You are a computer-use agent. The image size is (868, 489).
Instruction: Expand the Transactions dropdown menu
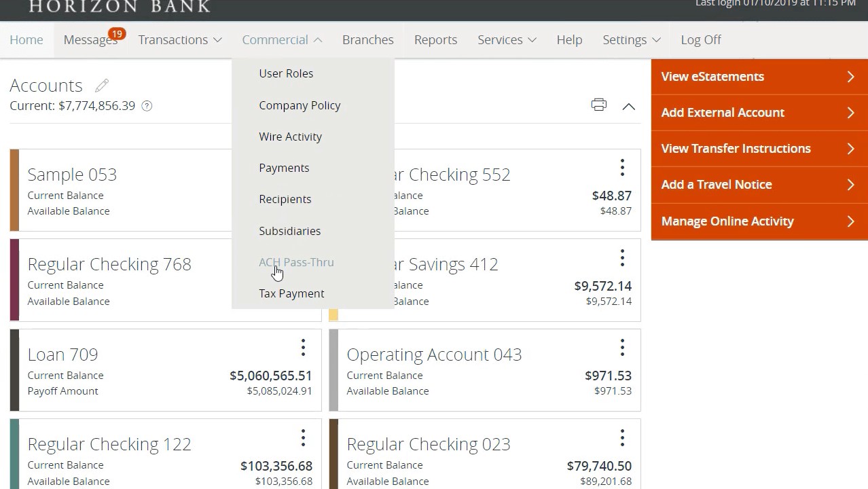click(x=180, y=40)
